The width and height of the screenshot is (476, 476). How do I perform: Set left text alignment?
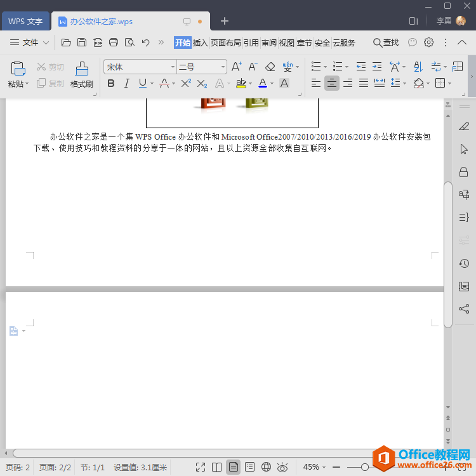315,83
